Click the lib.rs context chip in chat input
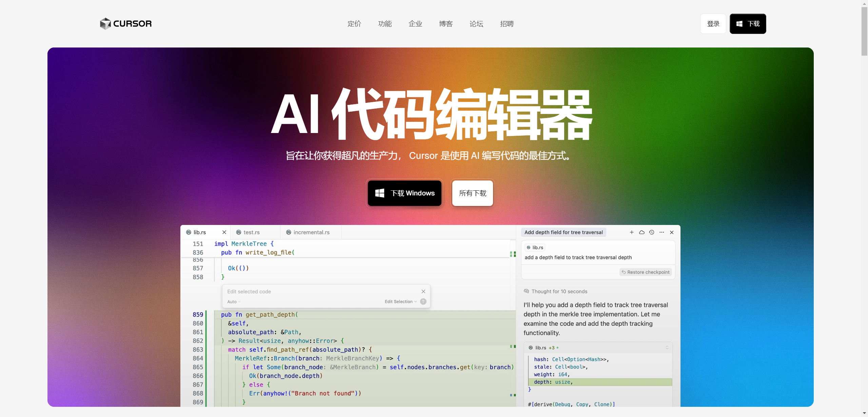 (x=535, y=248)
